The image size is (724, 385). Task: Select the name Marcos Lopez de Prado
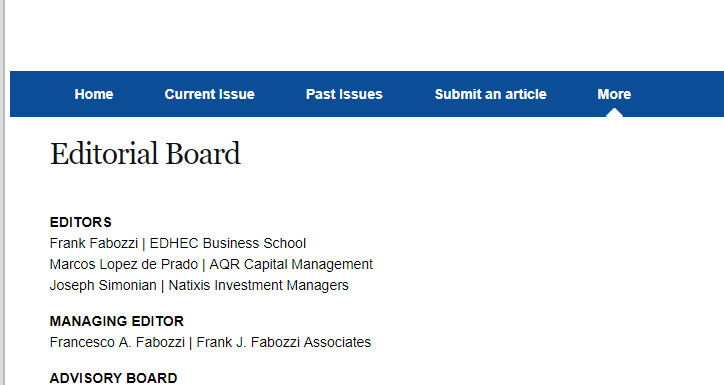[124, 264]
